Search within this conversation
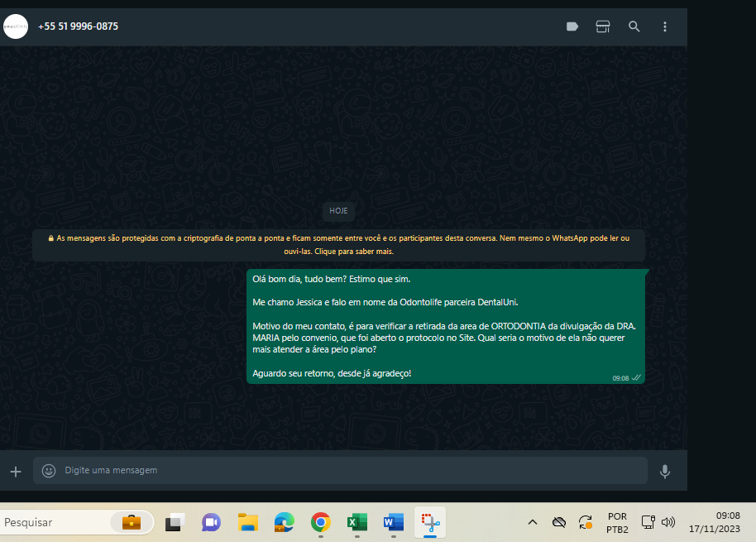Image resolution: width=756 pixels, height=542 pixels. pos(634,26)
